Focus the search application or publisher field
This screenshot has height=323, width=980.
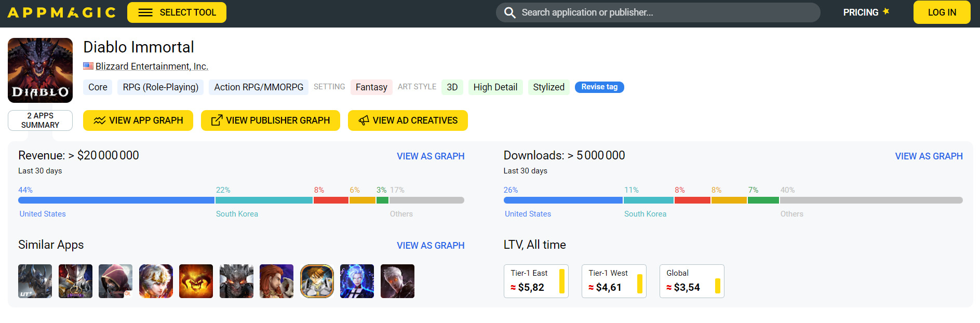(x=658, y=12)
